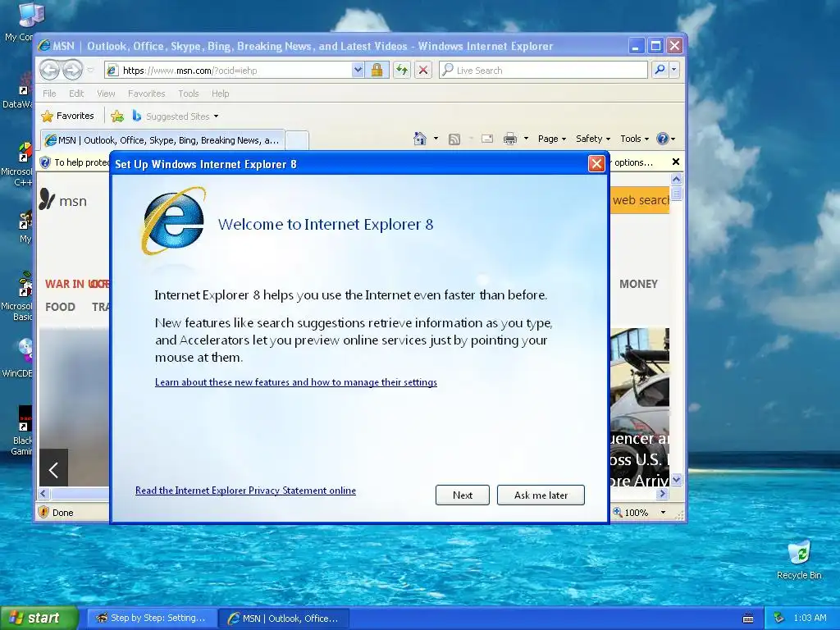Open the Home button dropdown arrow
Screen dimensions: 840x630
[x=436, y=139]
